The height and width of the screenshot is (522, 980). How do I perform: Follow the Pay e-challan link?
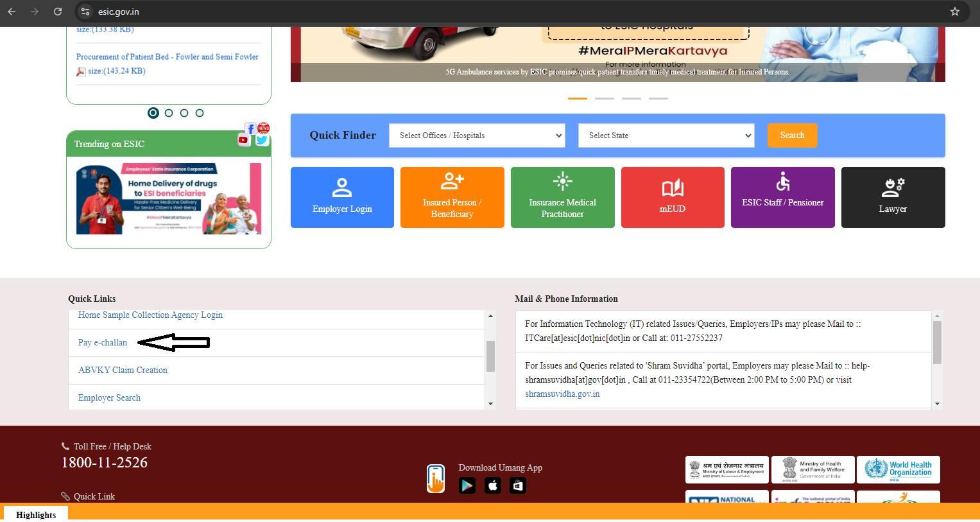pos(103,342)
